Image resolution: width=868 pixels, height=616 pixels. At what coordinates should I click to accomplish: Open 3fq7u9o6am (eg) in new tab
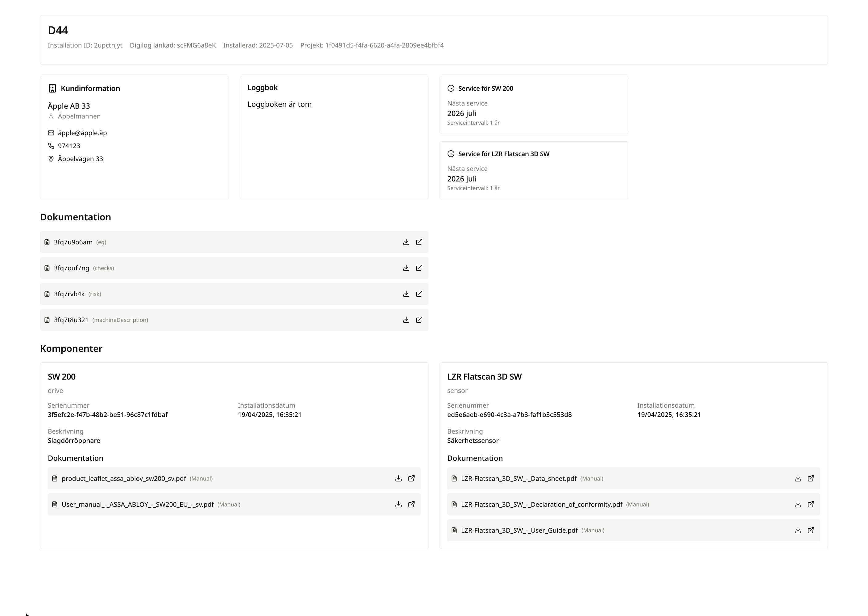point(419,242)
